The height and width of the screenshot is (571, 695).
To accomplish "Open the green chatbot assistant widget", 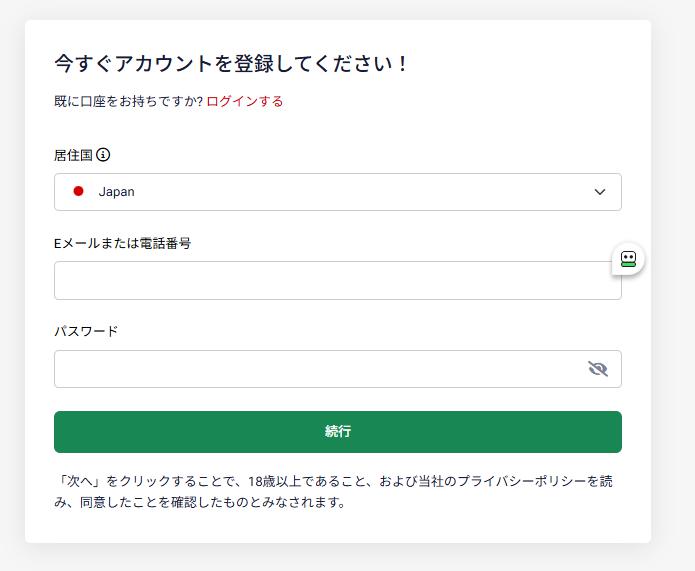I will (x=628, y=259).
